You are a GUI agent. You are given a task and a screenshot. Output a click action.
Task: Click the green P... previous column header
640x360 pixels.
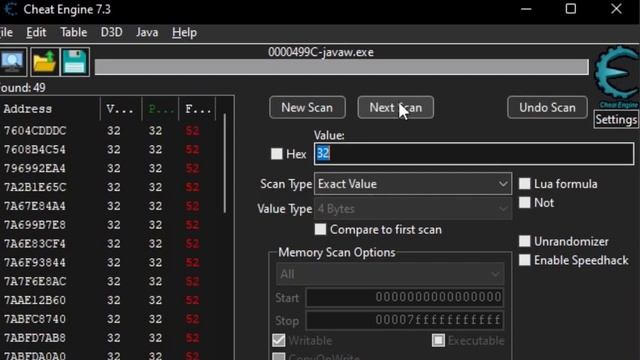(x=160, y=109)
